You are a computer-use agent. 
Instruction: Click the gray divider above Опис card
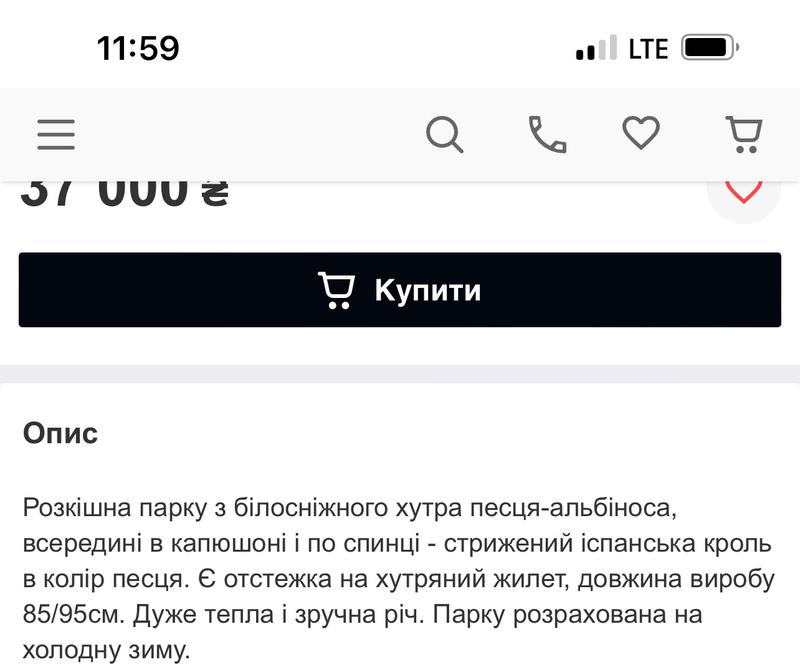400,374
